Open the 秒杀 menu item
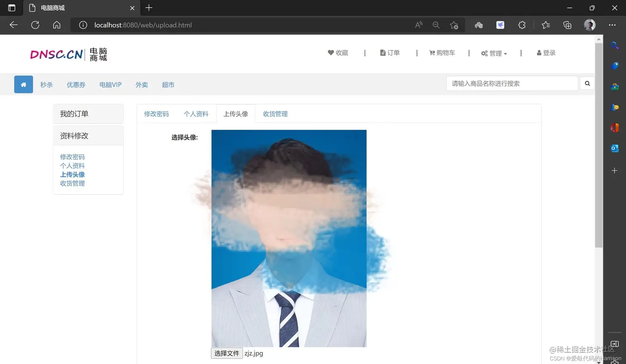This screenshot has height=364, width=626. [x=46, y=84]
